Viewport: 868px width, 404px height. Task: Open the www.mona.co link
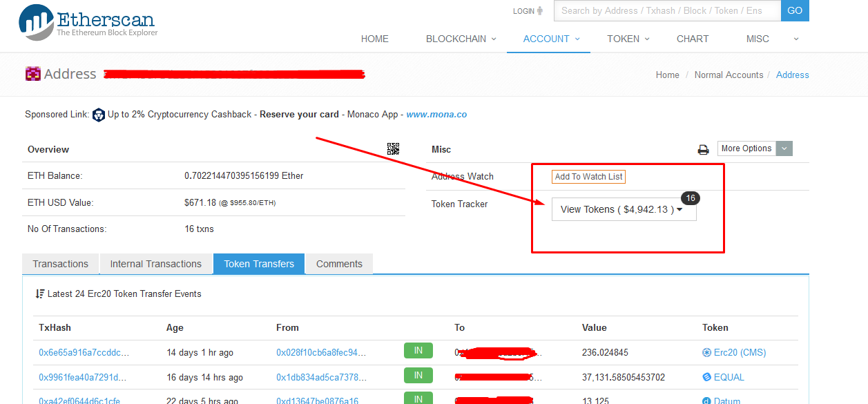[x=436, y=115]
